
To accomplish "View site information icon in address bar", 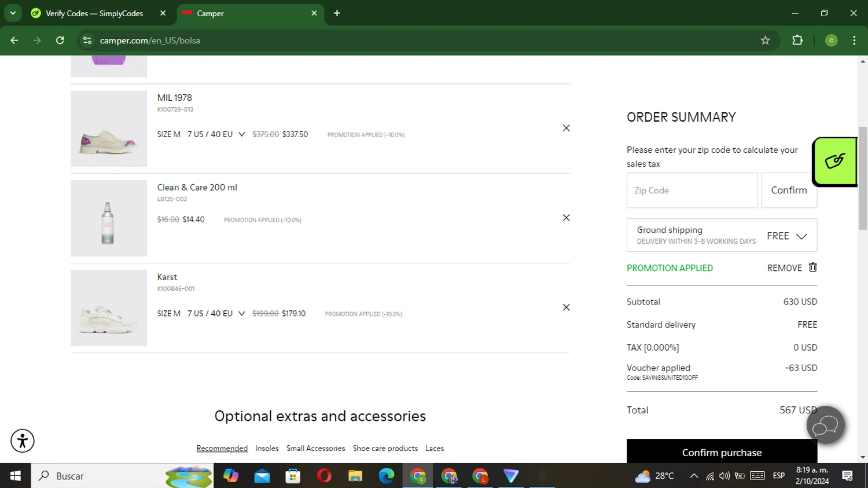I will click(x=87, y=41).
